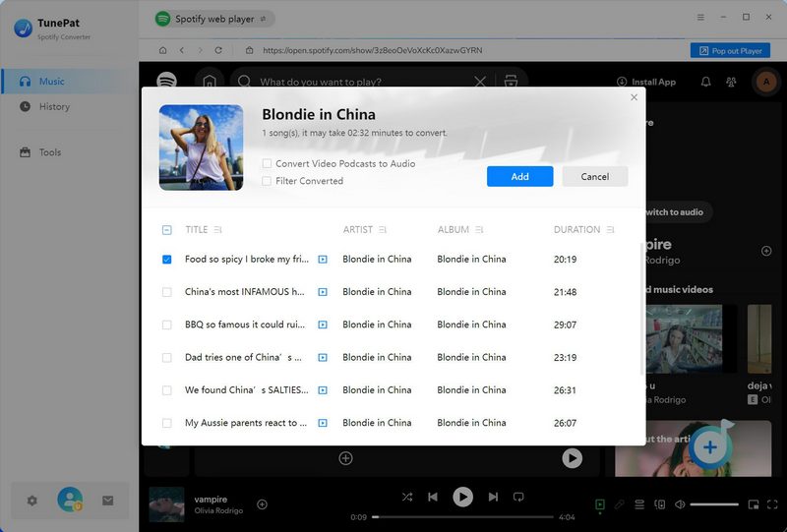Click video icon of 'My Aussie parents' row
This screenshot has height=532, width=787.
pyautogui.click(x=323, y=423)
